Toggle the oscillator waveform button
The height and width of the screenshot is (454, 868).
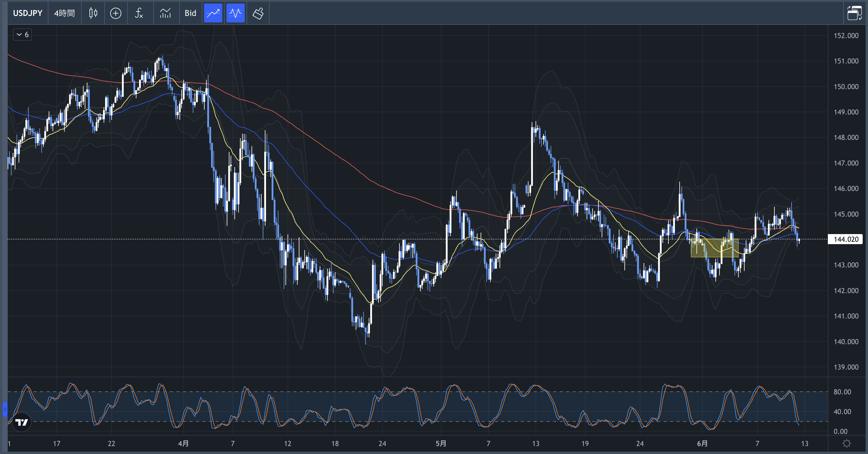click(235, 13)
